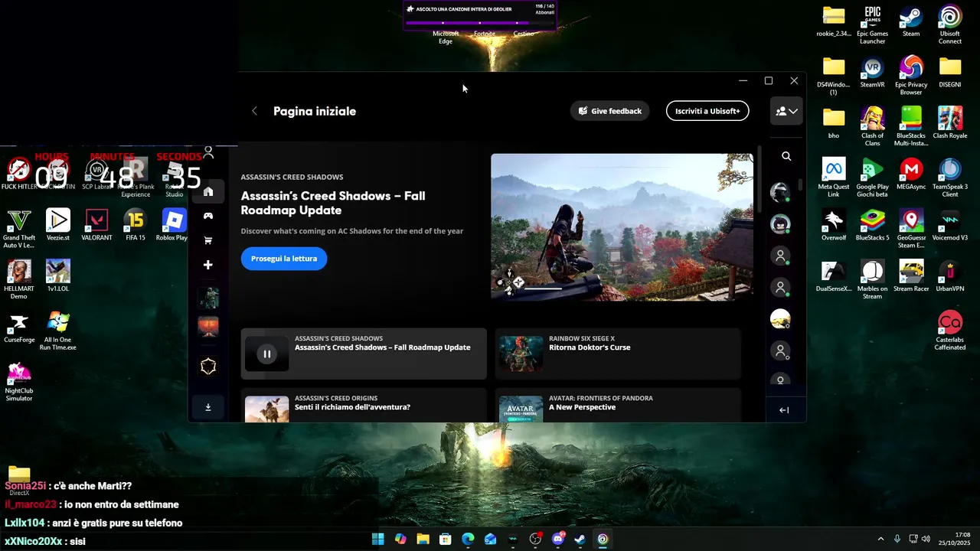Show hidden tray icons chevron

click(x=880, y=539)
